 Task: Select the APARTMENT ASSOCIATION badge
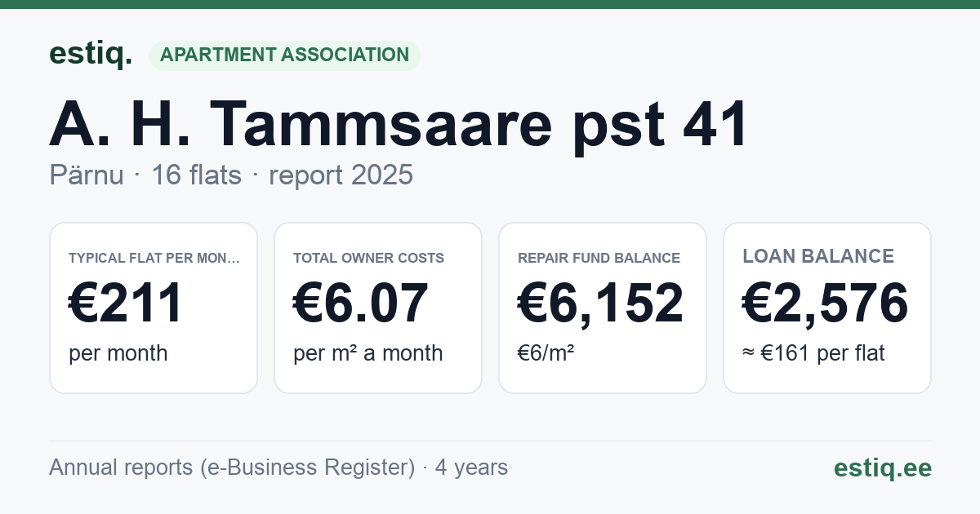coord(284,55)
